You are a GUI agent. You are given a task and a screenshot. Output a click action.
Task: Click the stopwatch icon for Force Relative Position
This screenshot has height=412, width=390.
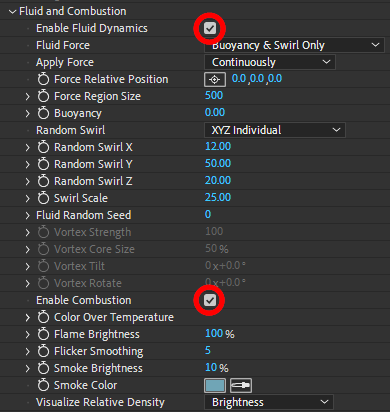(x=43, y=79)
